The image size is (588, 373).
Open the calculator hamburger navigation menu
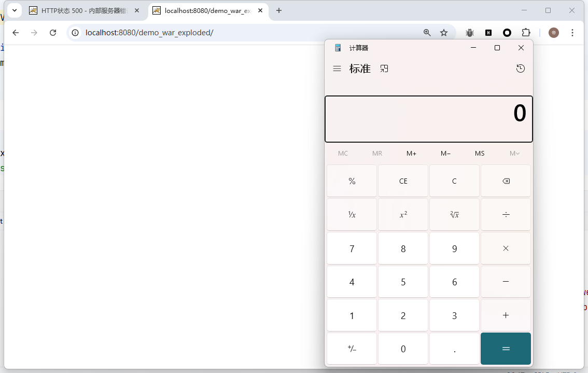tap(337, 68)
